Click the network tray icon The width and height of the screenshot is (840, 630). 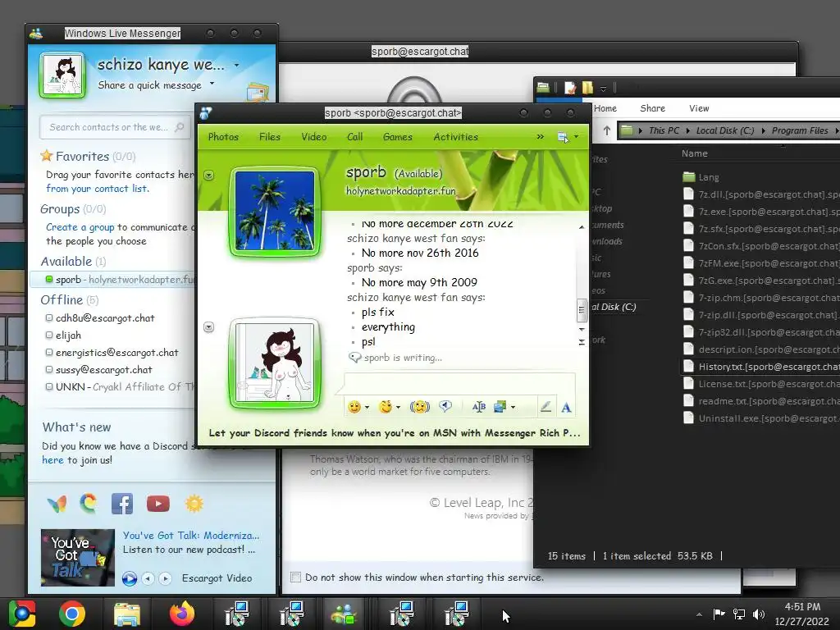(x=739, y=614)
